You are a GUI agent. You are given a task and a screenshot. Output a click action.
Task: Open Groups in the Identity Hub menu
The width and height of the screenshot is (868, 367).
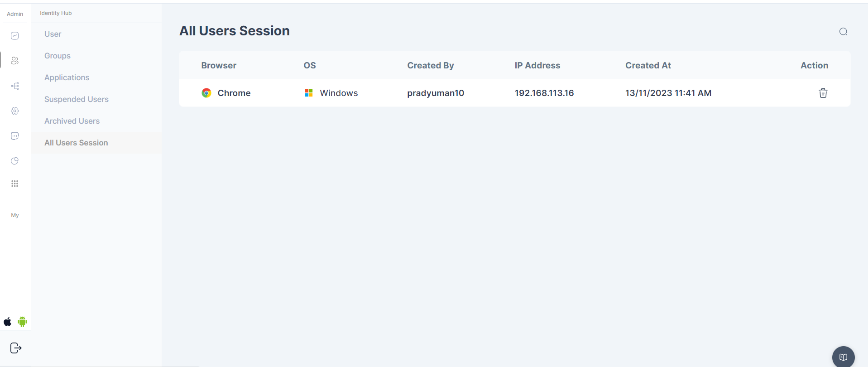coord(58,56)
